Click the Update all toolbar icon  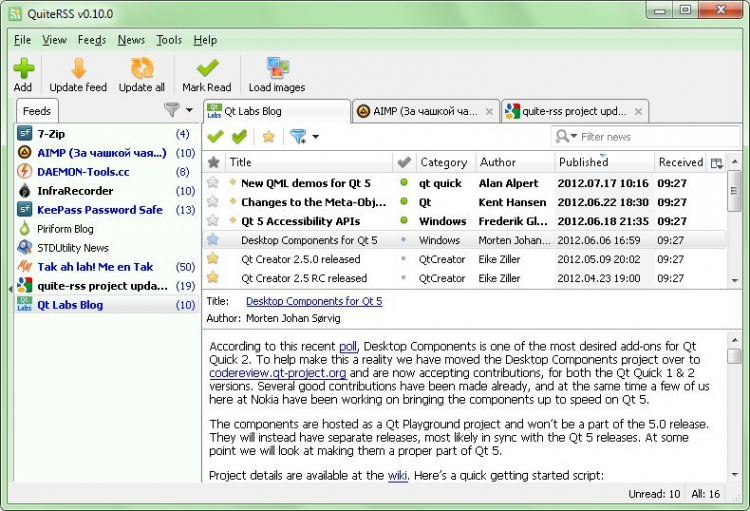142,68
